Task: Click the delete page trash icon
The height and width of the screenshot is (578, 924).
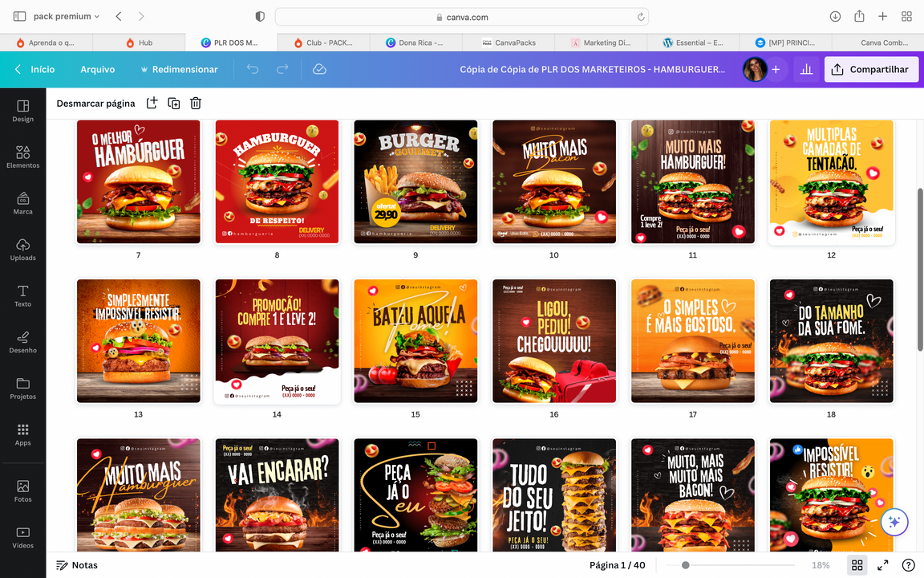Action: (x=196, y=103)
